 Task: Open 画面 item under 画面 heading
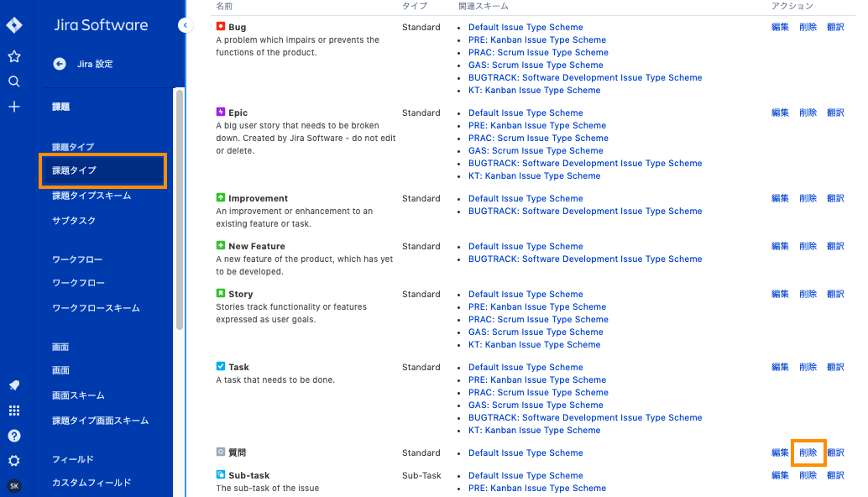click(61, 370)
